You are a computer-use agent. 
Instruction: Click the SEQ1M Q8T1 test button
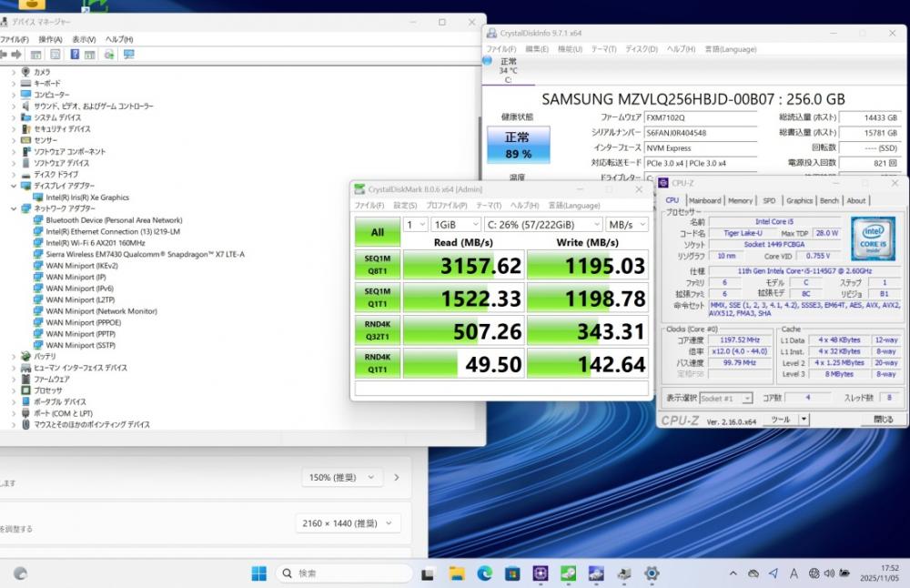(x=377, y=265)
